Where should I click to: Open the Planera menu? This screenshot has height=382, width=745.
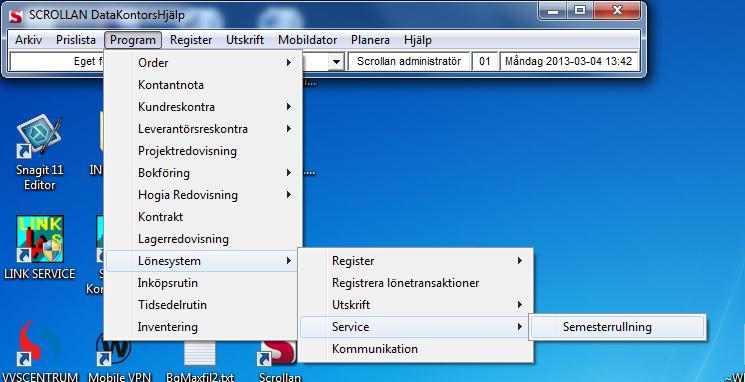click(x=370, y=40)
